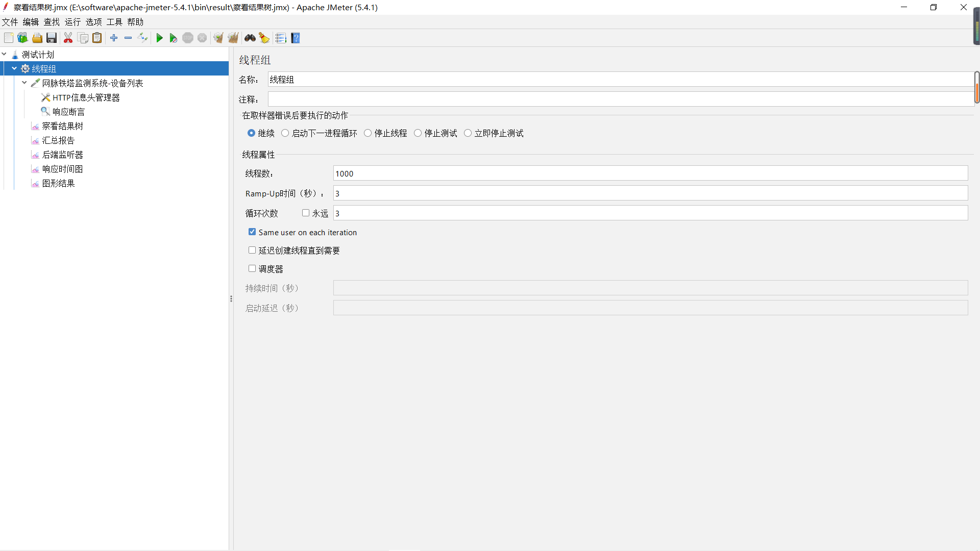
Task: Click the Clear All double-broom icon
Action: (x=233, y=38)
